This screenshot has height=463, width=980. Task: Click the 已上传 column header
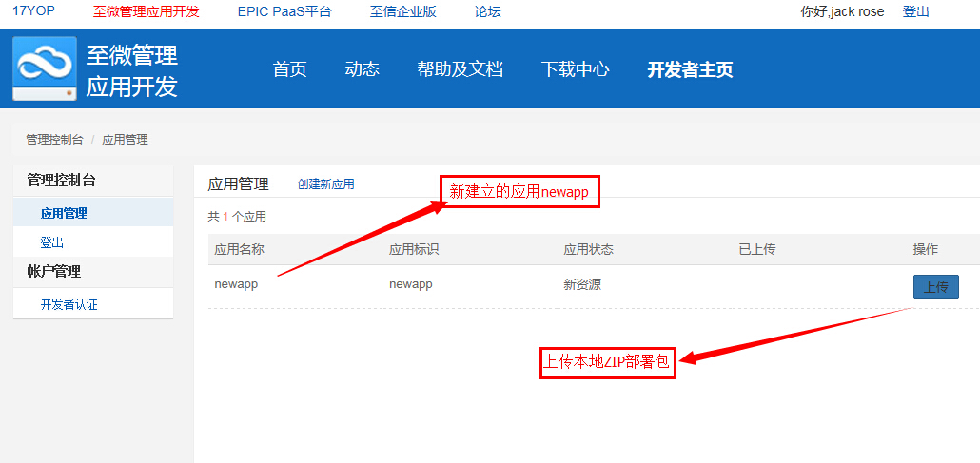pos(756,249)
